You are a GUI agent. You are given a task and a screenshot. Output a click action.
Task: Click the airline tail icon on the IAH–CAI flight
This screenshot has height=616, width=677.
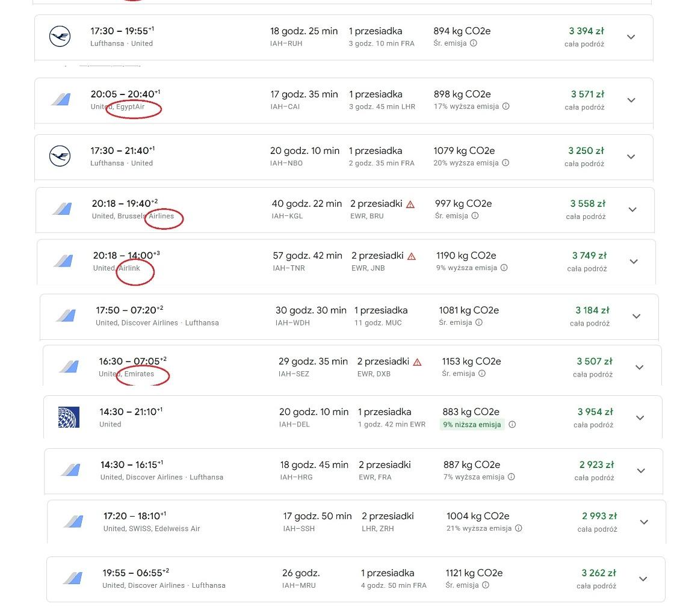pos(61,100)
